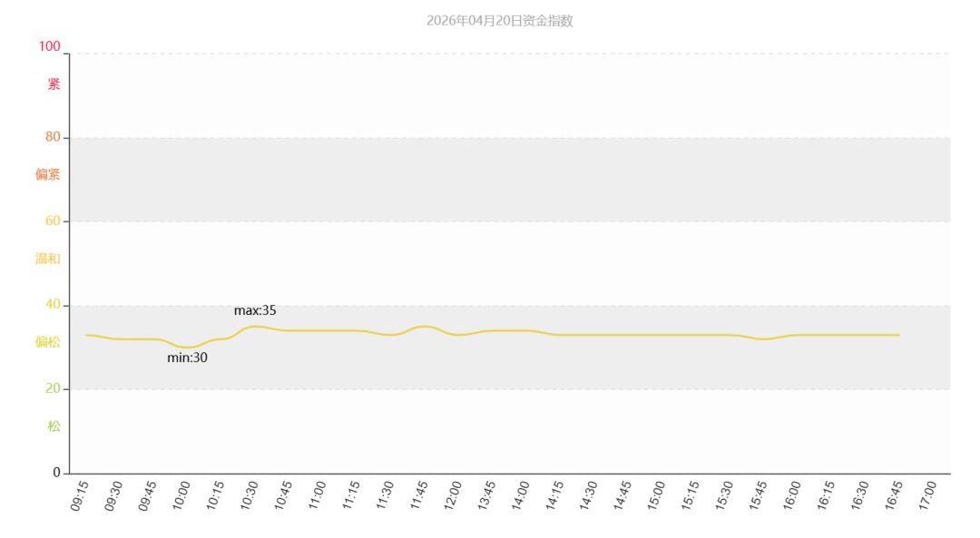Select the 16:45 time label

(894, 496)
